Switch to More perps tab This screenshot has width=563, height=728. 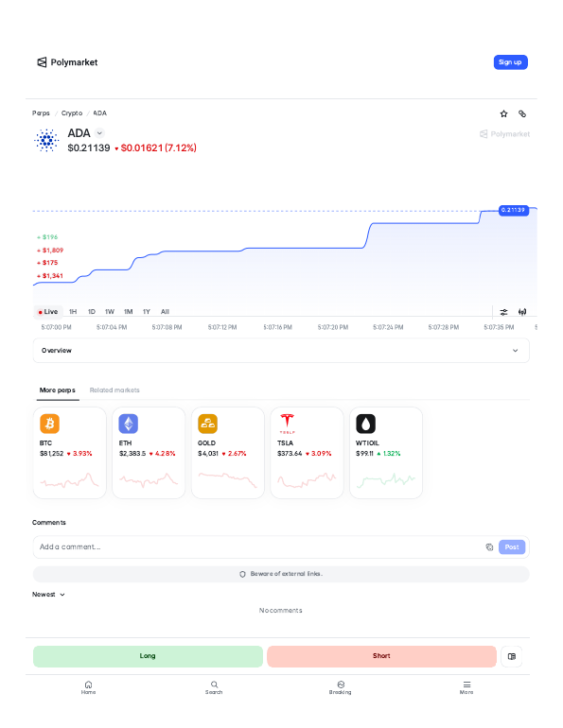point(57,390)
